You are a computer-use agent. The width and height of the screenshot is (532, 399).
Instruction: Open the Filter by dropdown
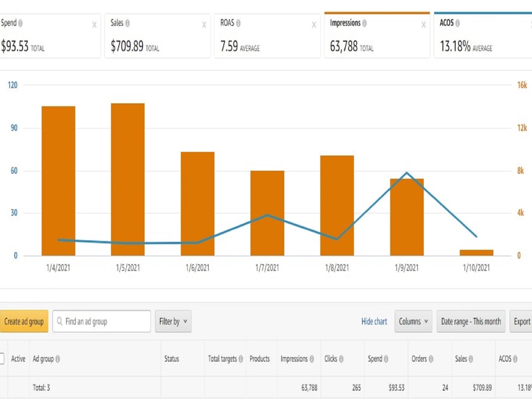click(173, 321)
